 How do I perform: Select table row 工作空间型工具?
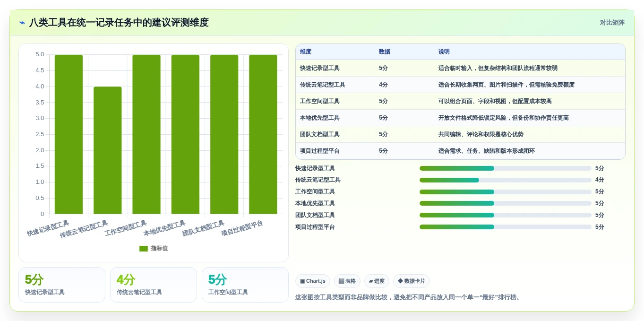[460, 101]
